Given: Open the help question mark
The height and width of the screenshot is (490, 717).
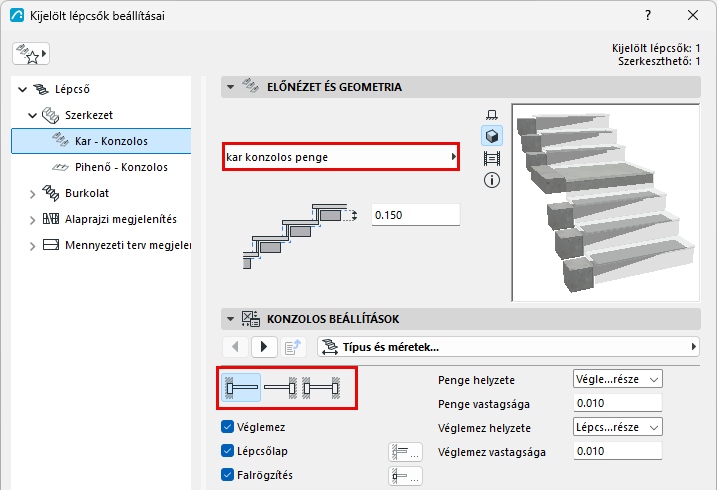Looking at the screenshot, I should click(x=648, y=15).
